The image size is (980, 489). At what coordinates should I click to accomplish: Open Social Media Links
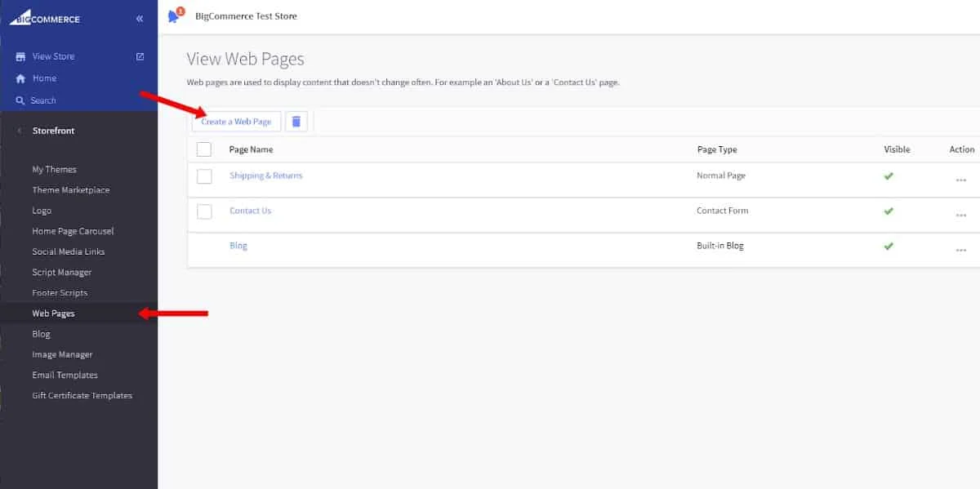(69, 251)
